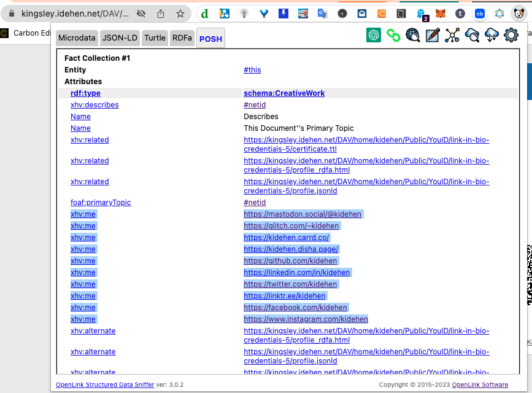Click the green 'd' browser extension

204,14
